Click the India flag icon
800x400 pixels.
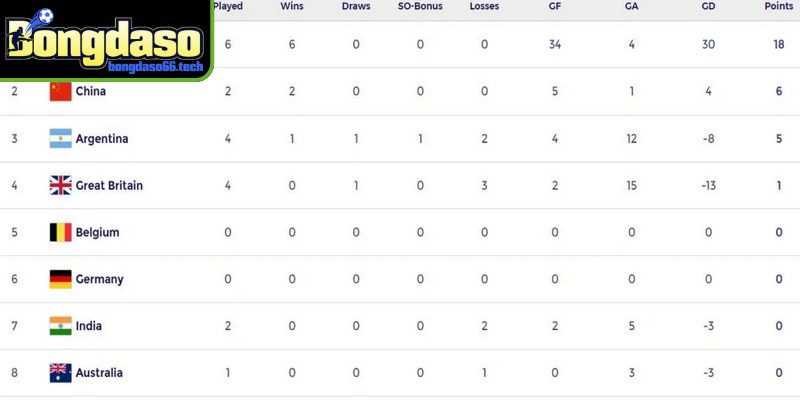[x=60, y=326]
